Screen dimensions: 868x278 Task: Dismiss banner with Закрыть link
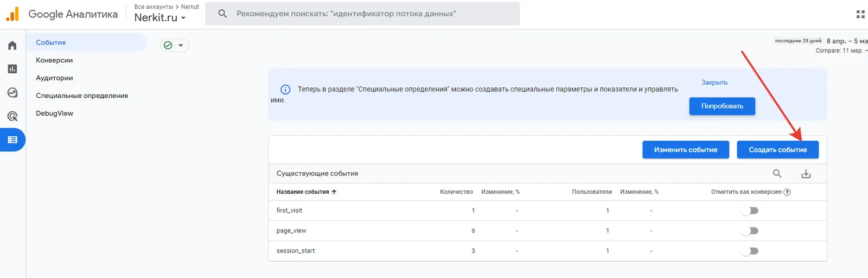(x=714, y=83)
